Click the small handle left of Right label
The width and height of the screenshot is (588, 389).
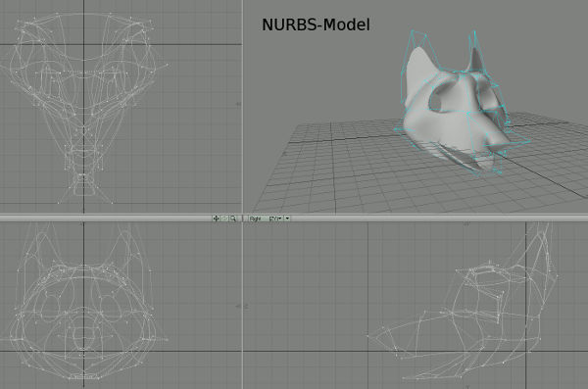[246, 219]
